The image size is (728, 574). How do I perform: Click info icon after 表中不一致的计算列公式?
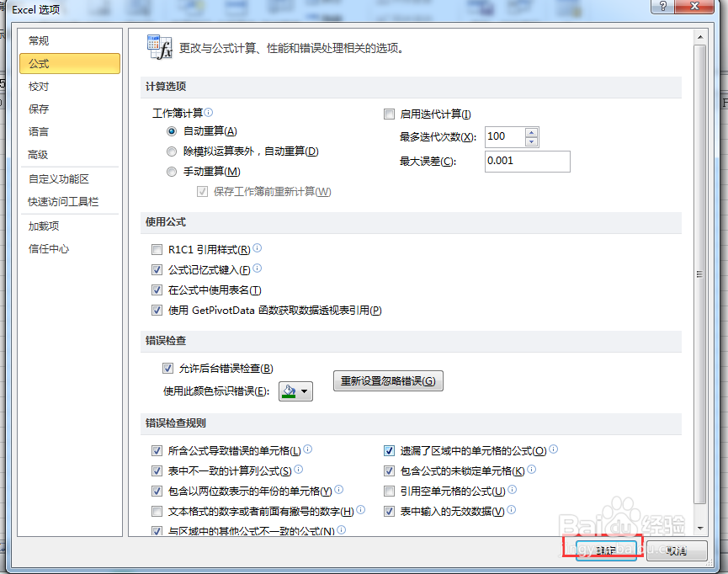[298, 469]
